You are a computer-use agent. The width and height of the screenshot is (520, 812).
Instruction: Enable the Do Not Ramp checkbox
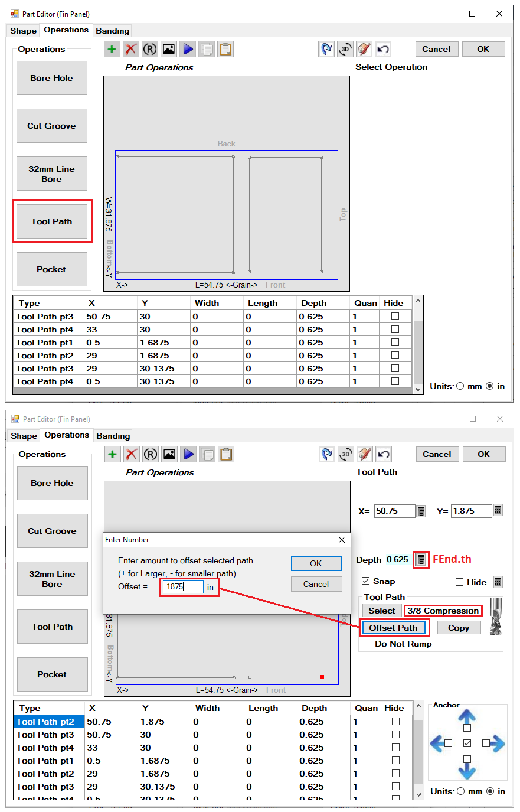tap(368, 644)
